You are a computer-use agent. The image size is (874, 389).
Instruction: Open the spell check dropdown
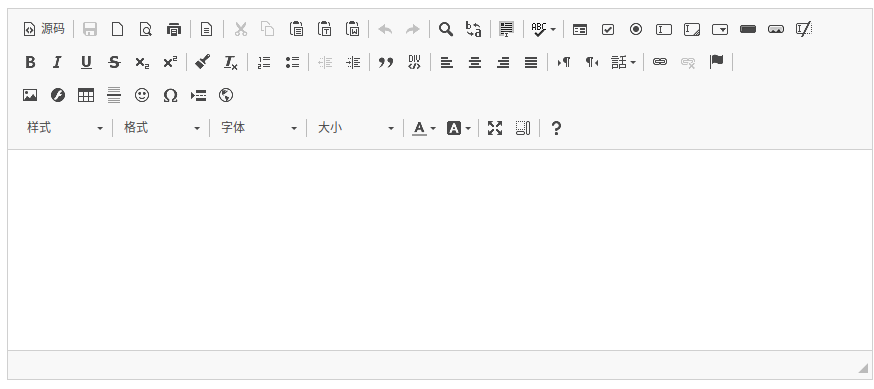click(543, 29)
